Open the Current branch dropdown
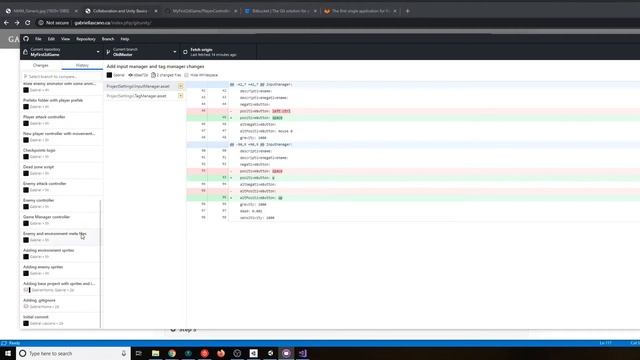The image size is (640, 360). tap(141, 52)
